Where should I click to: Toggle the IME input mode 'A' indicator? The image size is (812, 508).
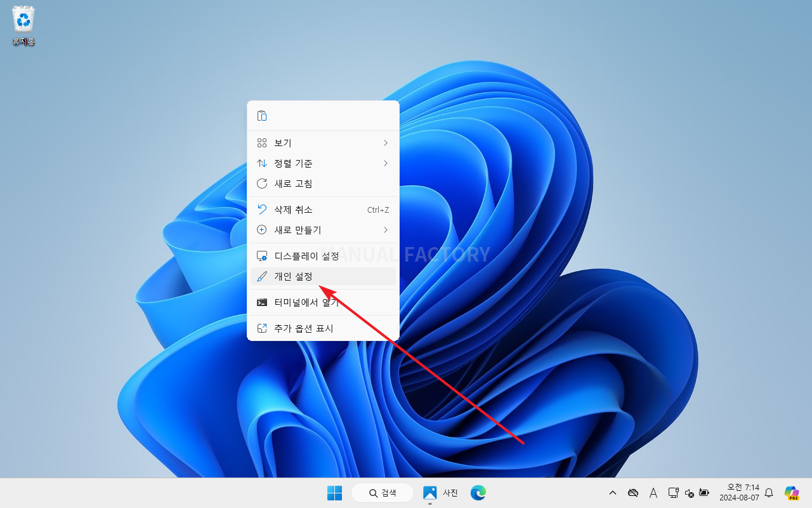pyautogui.click(x=653, y=493)
